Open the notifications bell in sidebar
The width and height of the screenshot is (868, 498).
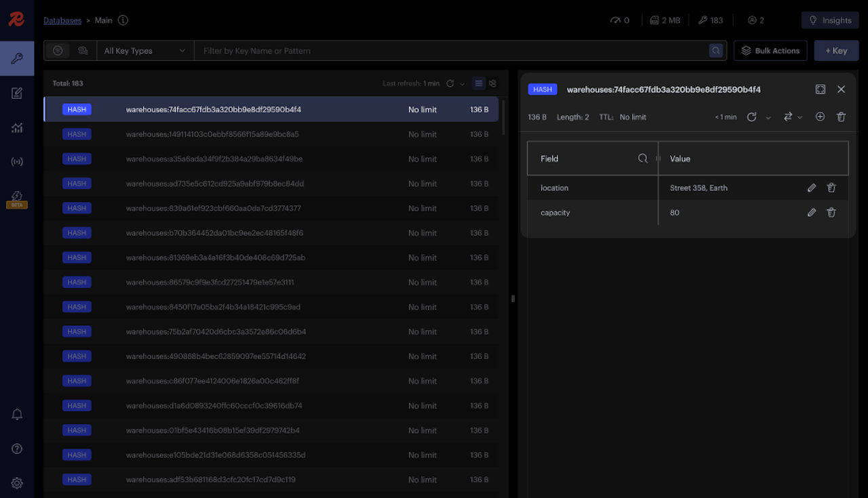(x=17, y=415)
